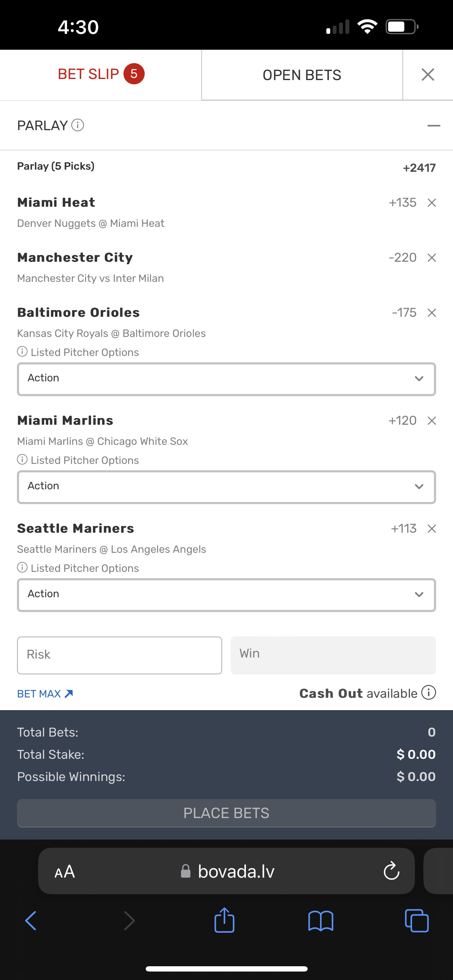453x980 pixels.
Task: Open the Cash Out info icon
Action: (429, 693)
